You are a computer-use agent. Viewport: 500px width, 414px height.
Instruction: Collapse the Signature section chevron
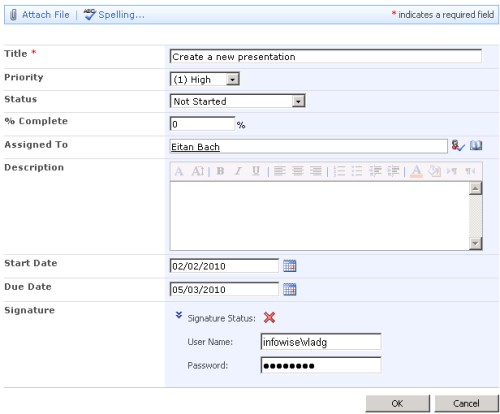179,315
